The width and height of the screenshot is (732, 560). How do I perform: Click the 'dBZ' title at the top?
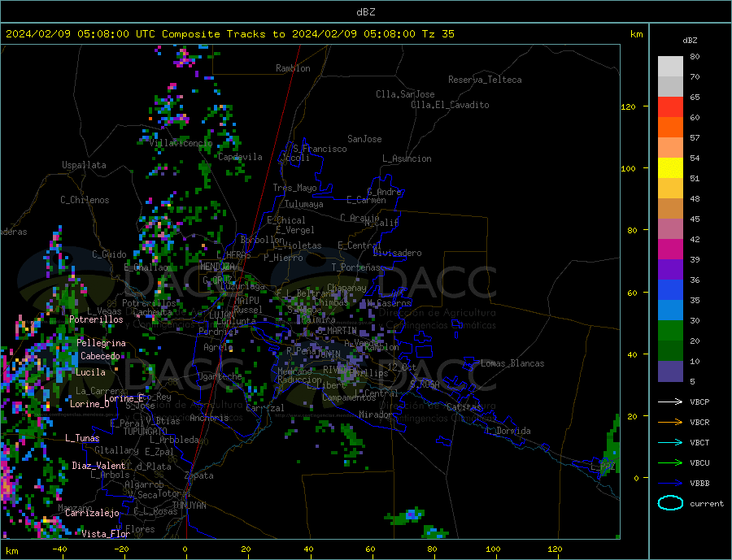(365, 12)
